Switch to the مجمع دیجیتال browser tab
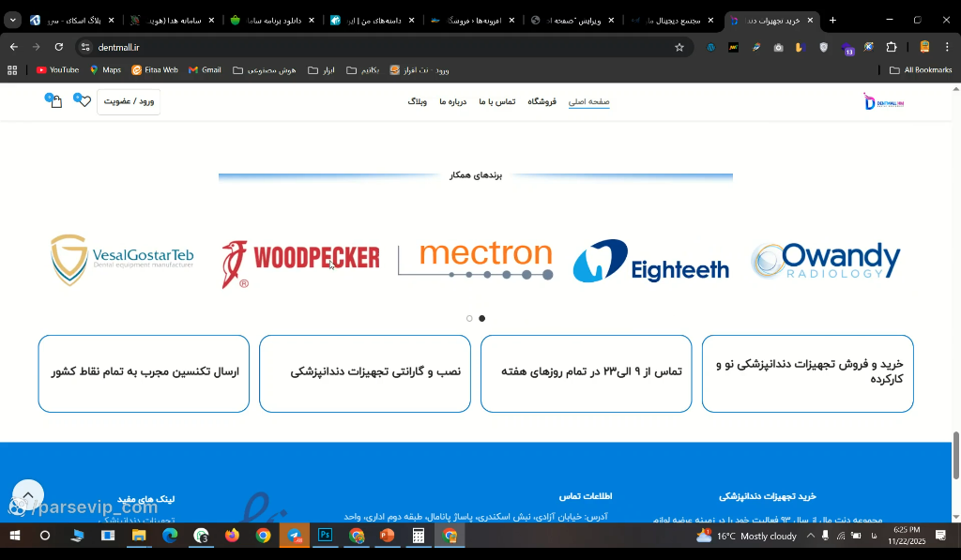Viewport: 961px width, 560px height. [673, 21]
